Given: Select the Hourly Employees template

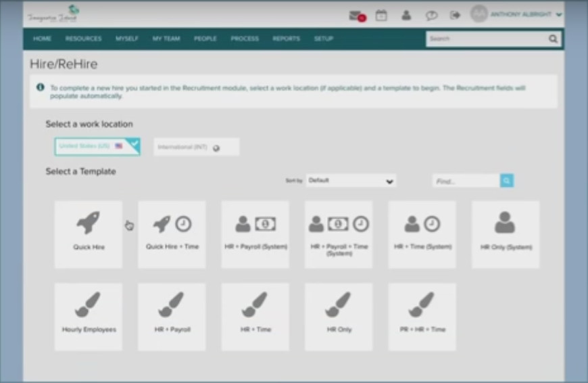Looking at the screenshot, I should [89, 317].
